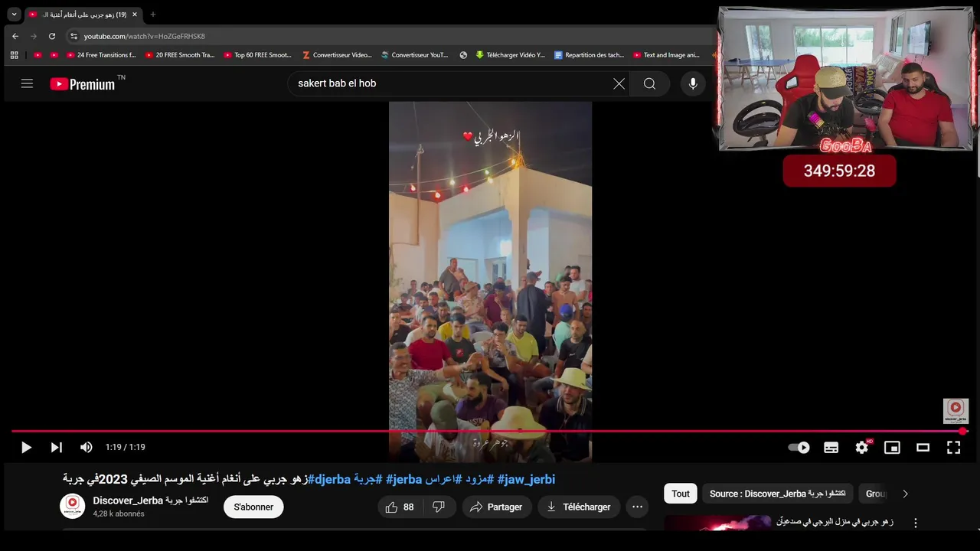Open the Discover_Jerba channel avatar
Image resolution: width=980 pixels, height=551 pixels.
coord(73,506)
